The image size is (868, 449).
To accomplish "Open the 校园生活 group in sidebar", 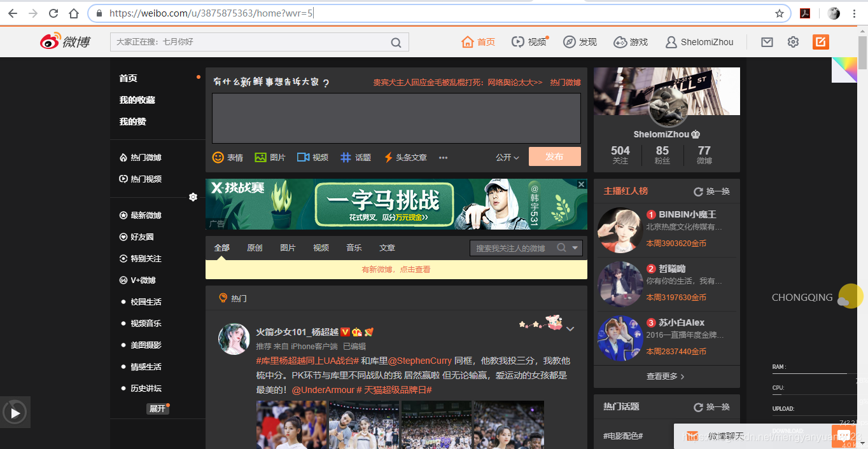I will 146,302.
